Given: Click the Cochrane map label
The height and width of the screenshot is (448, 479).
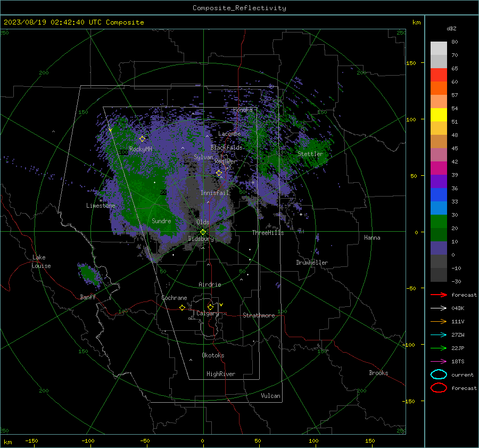Looking at the screenshot, I should click(x=174, y=298).
